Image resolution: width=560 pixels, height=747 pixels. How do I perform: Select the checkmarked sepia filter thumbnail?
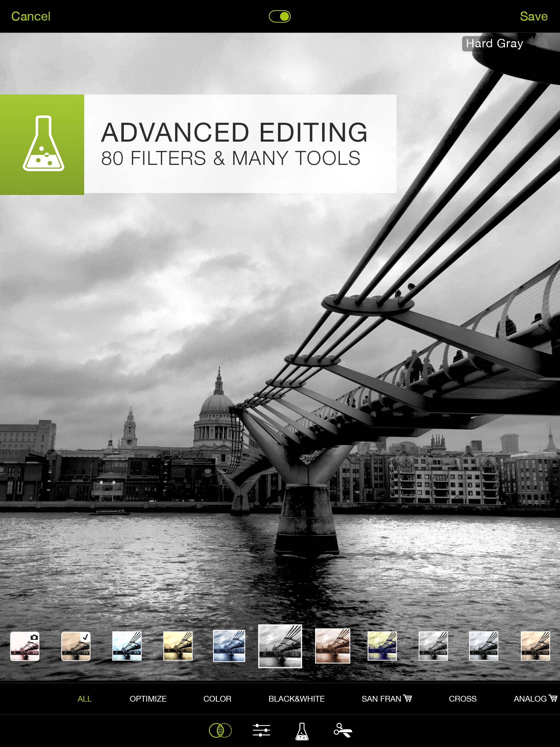(76, 646)
